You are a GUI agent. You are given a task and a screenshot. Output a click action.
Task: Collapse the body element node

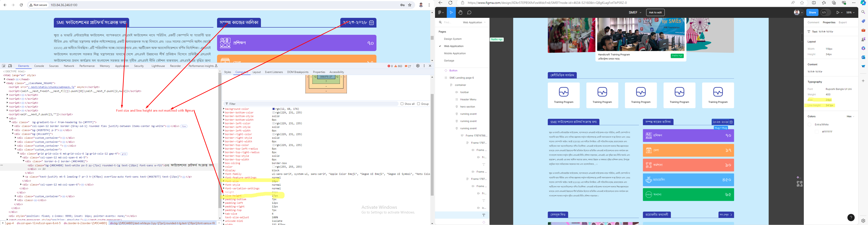click(x=5, y=83)
